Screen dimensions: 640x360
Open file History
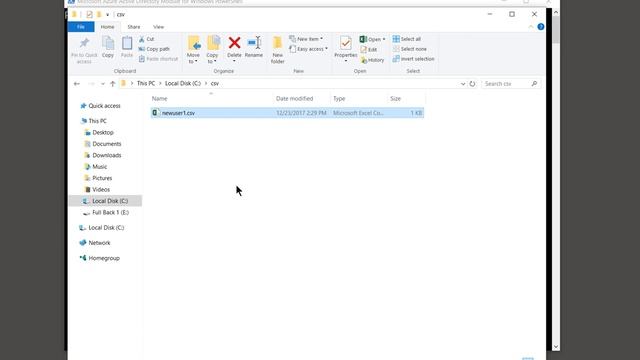[372, 60]
